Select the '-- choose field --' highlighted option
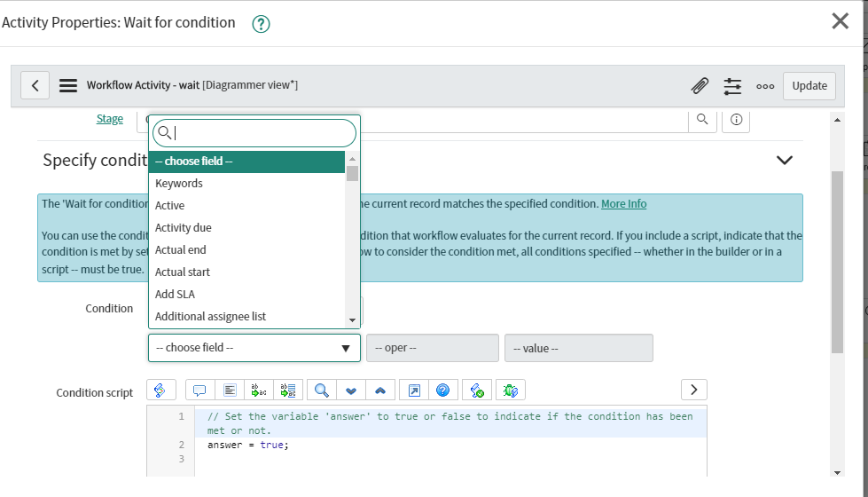The width and height of the screenshot is (868, 497). click(246, 162)
